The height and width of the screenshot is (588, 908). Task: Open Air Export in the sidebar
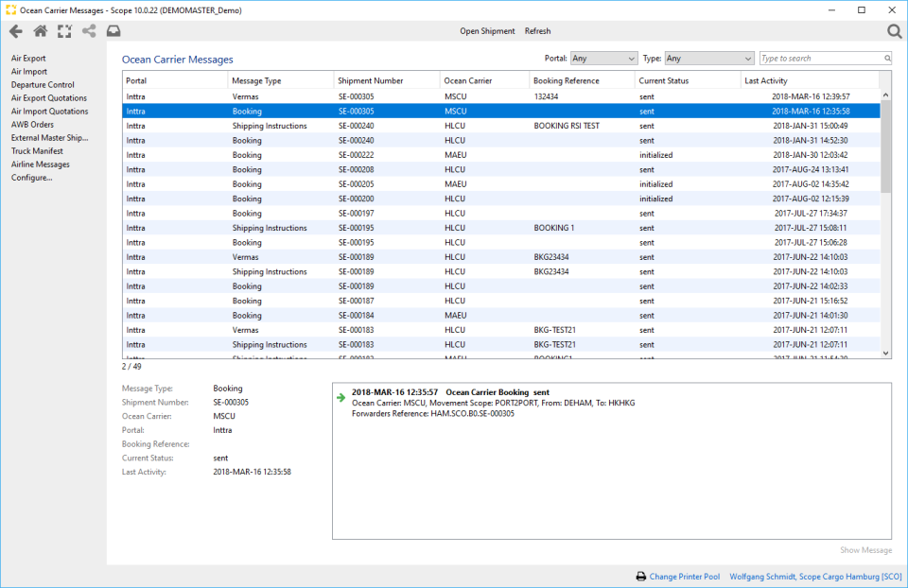click(x=28, y=59)
